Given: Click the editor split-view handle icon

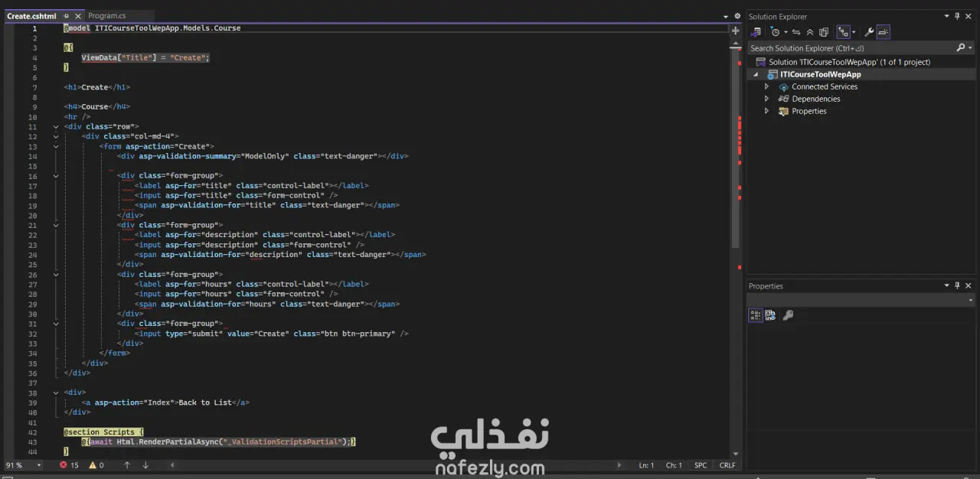Looking at the screenshot, I should (736, 31).
